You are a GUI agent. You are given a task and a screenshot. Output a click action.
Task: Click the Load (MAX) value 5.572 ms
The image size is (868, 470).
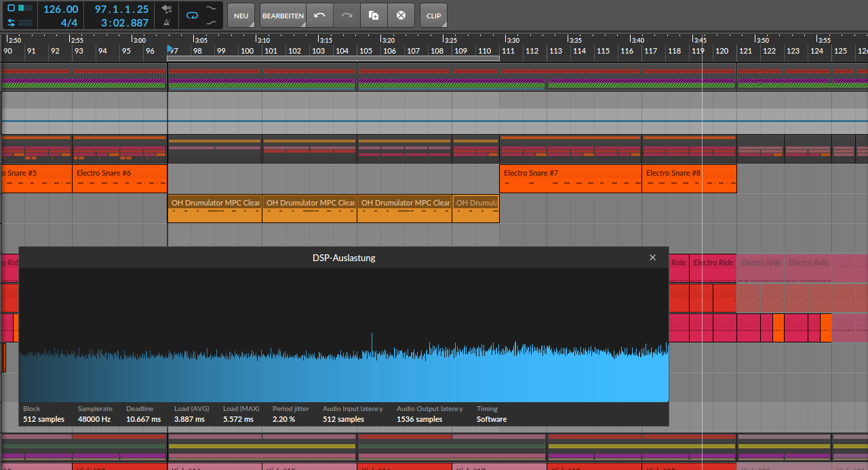[238, 419]
